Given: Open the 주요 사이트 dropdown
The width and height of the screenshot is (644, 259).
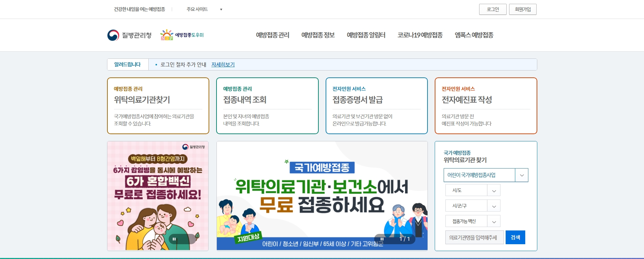Looking at the screenshot, I should point(204,9).
